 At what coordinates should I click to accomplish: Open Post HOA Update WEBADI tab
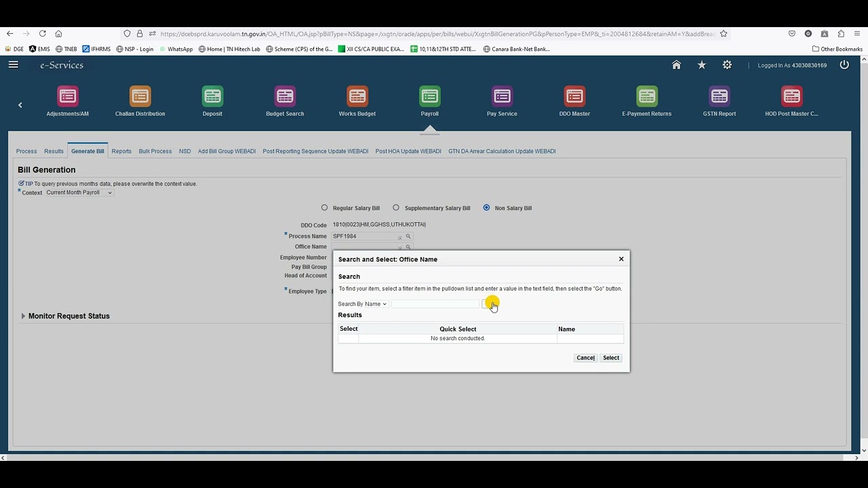pos(408,151)
